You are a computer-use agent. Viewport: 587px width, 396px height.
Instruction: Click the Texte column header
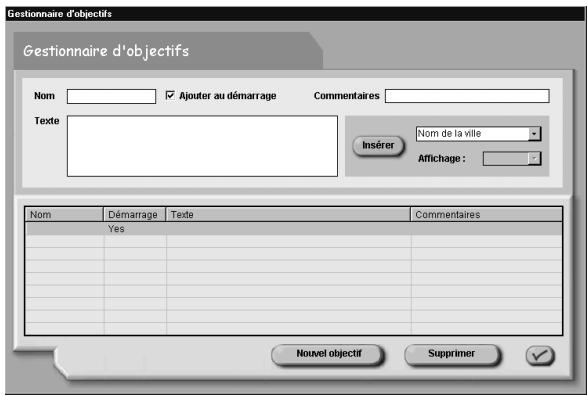pos(288,214)
